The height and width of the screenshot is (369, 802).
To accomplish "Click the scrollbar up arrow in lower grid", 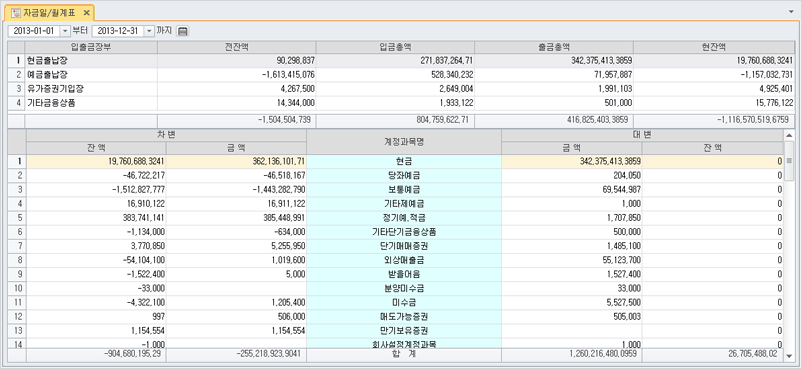I will click(788, 136).
